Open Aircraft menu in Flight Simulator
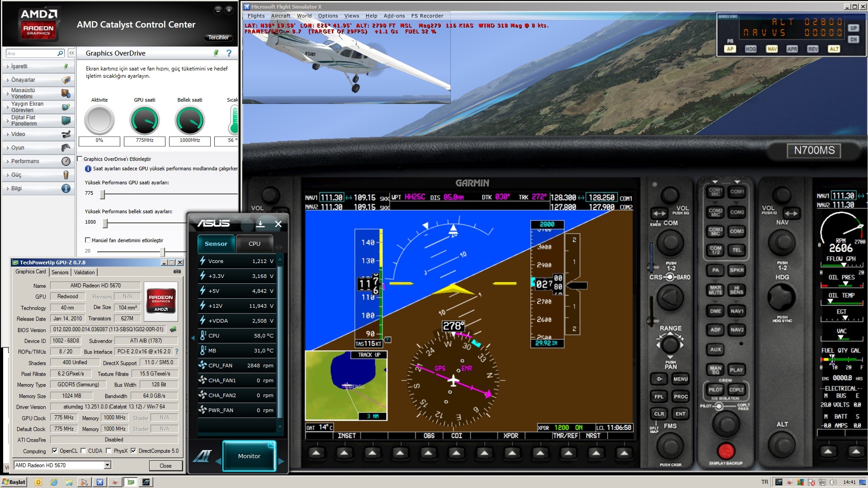868x488 pixels. pos(281,16)
